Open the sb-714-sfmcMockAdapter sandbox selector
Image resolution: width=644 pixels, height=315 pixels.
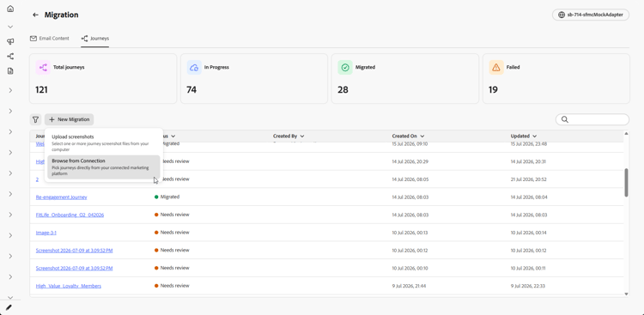click(x=591, y=15)
